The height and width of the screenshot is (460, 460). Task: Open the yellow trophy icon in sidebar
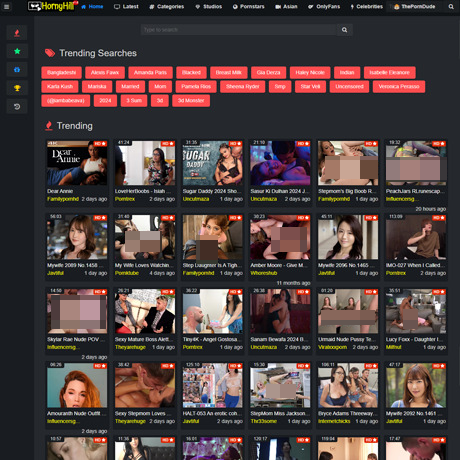[x=17, y=88]
